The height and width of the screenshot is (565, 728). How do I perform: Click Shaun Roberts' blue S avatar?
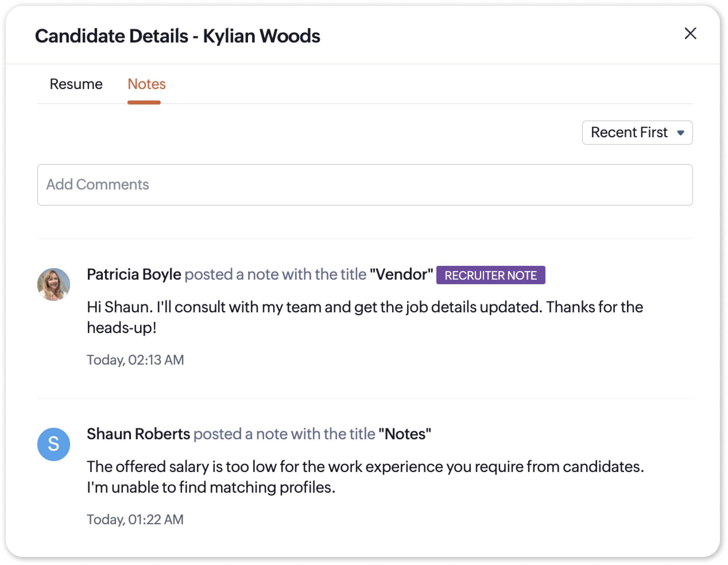(54, 444)
